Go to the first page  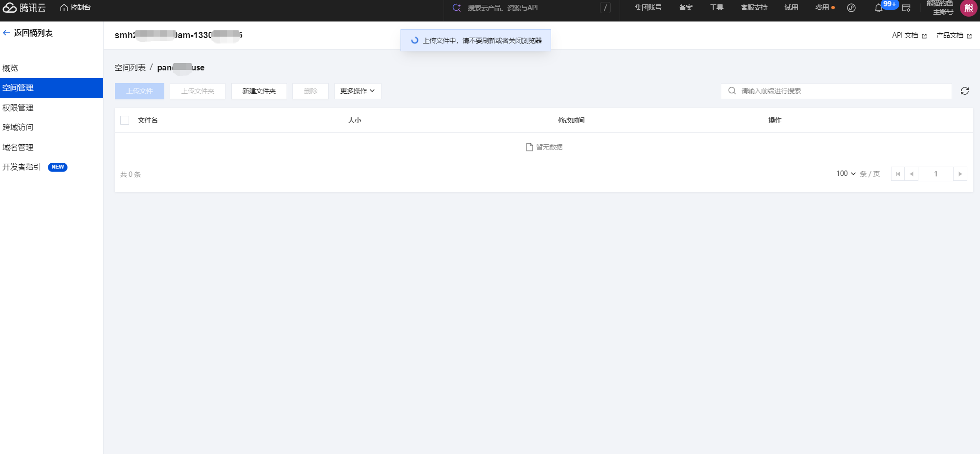click(898, 174)
